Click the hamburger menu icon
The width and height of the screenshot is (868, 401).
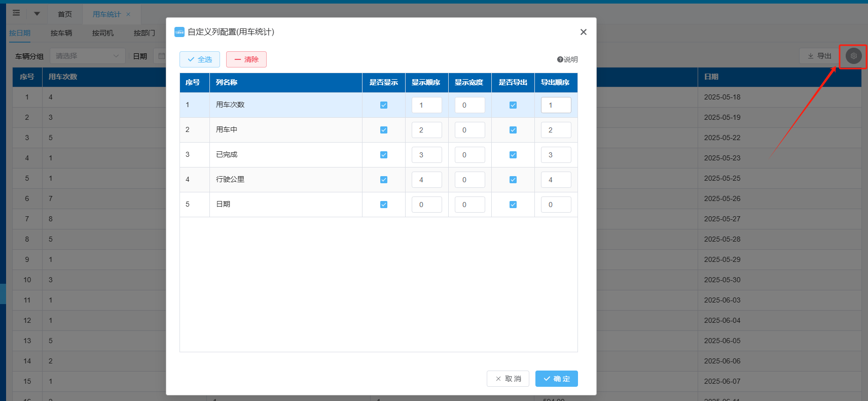click(x=16, y=13)
